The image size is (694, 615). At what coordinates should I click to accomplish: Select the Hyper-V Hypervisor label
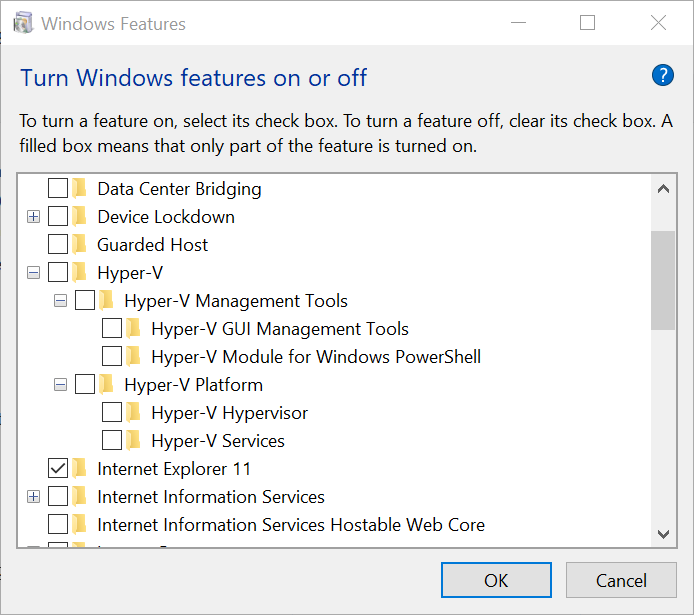click(x=229, y=413)
